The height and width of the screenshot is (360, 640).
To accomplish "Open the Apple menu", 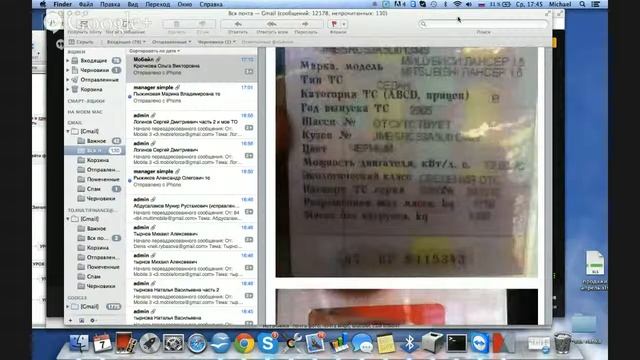I will click(x=42, y=4).
